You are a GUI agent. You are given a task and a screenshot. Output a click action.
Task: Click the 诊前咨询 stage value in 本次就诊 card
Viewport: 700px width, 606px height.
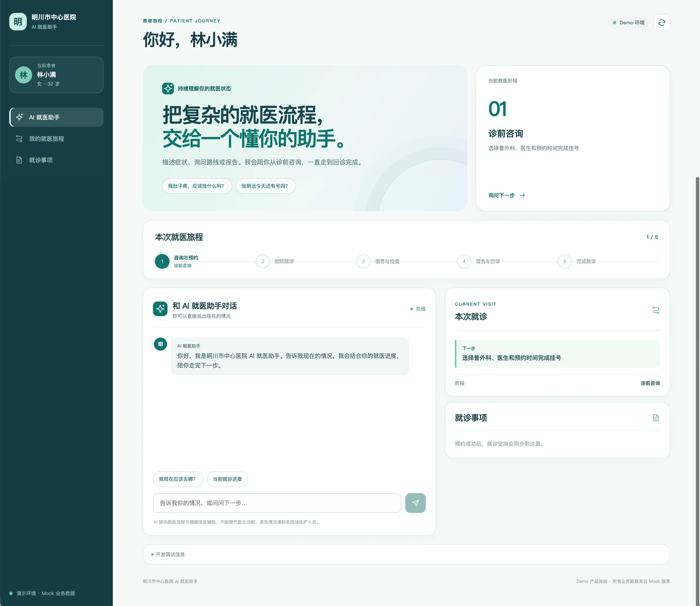[650, 383]
